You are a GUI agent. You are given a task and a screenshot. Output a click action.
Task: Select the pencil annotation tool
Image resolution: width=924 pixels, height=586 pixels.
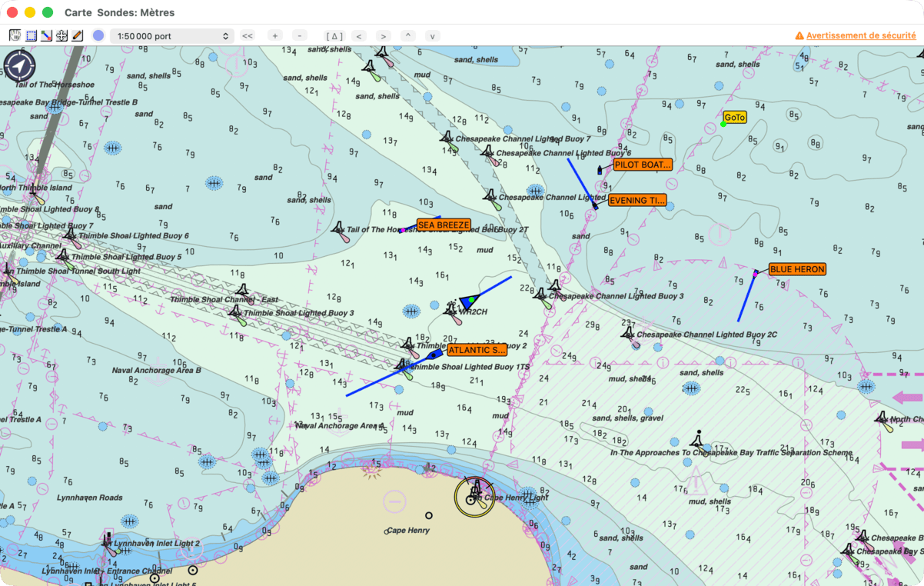click(x=78, y=35)
